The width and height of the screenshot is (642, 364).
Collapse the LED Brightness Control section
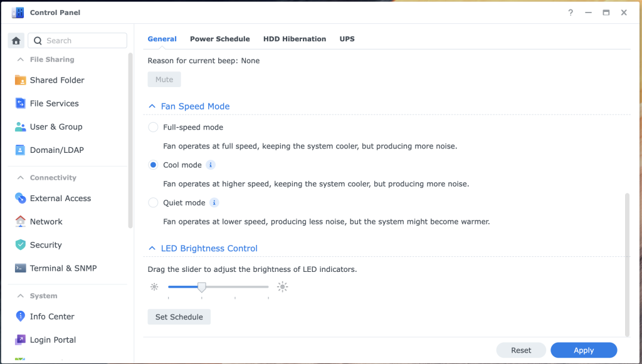pyautogui.click(x=152, y=248)
